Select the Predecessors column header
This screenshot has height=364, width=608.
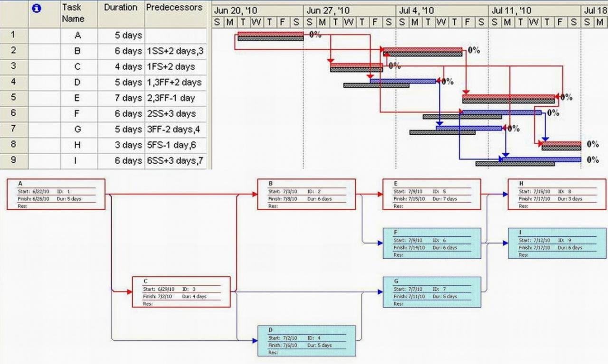[x=175, y=13]
